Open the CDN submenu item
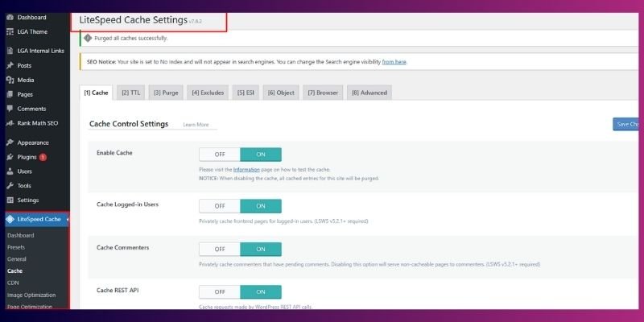The height and width of the screenshot is (322, 644). tap(13, 283)
